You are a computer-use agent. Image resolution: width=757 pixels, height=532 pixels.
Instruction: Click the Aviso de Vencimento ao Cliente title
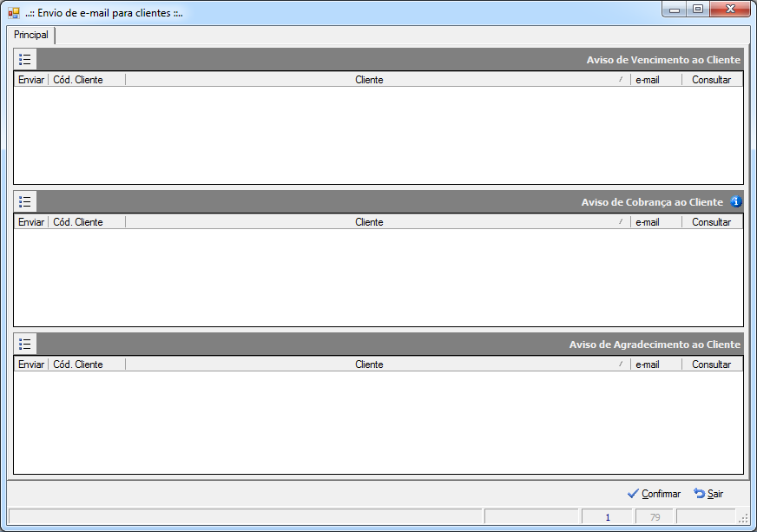(x=663, y=60)
